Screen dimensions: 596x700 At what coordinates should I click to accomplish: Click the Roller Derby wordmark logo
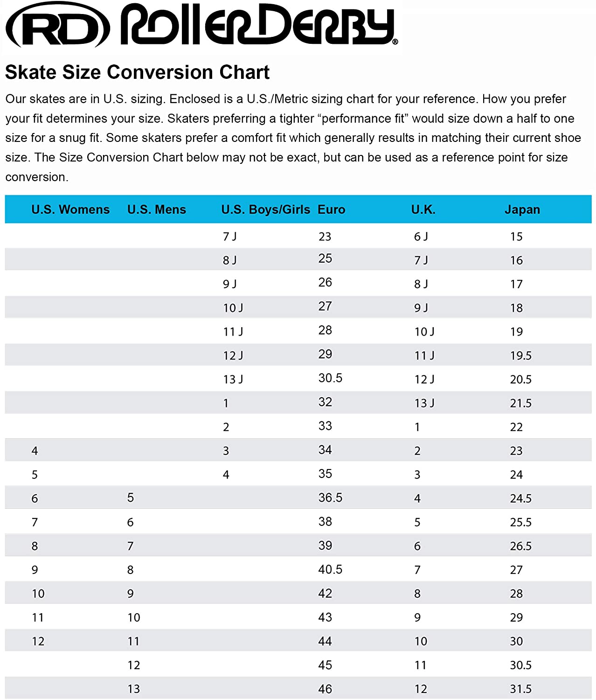point(258,25)
